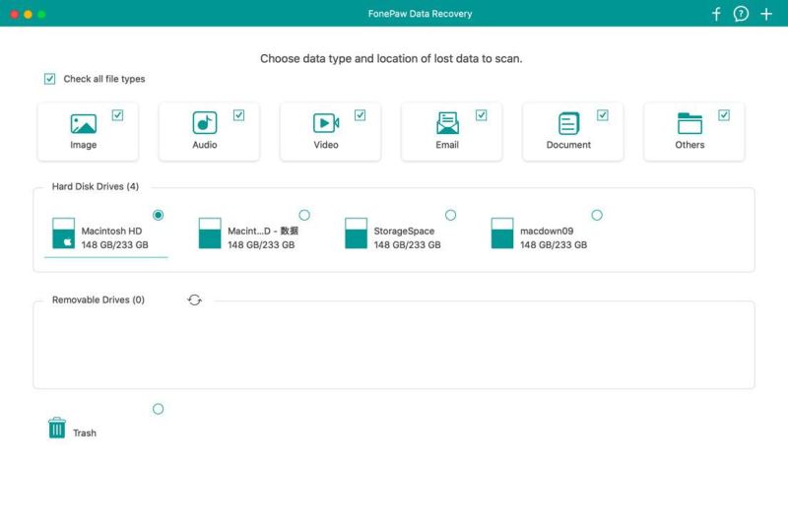
Task: Click the Macint...D drive icon
Action: tap(210, 233)
